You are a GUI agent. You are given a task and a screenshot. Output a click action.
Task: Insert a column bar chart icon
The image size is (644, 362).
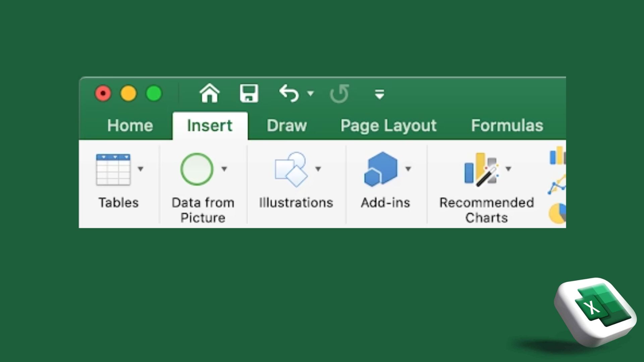pos(557,156)
